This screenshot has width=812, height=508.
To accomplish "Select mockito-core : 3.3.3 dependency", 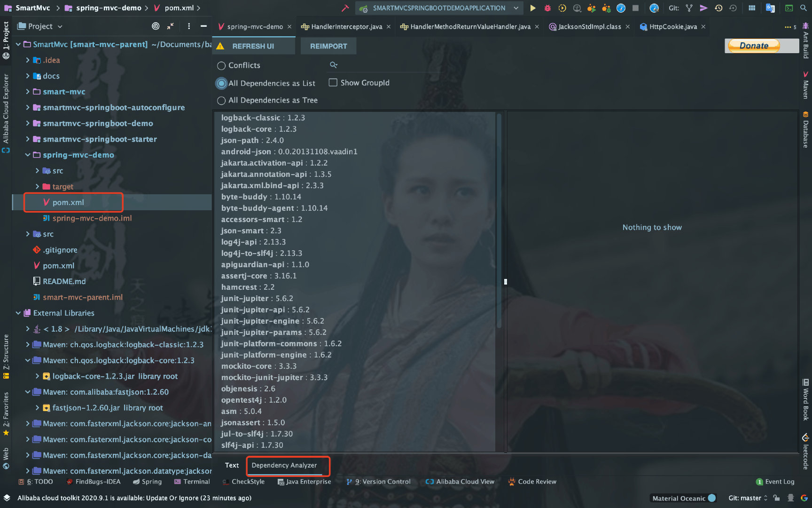I will [x=259, y=366].
